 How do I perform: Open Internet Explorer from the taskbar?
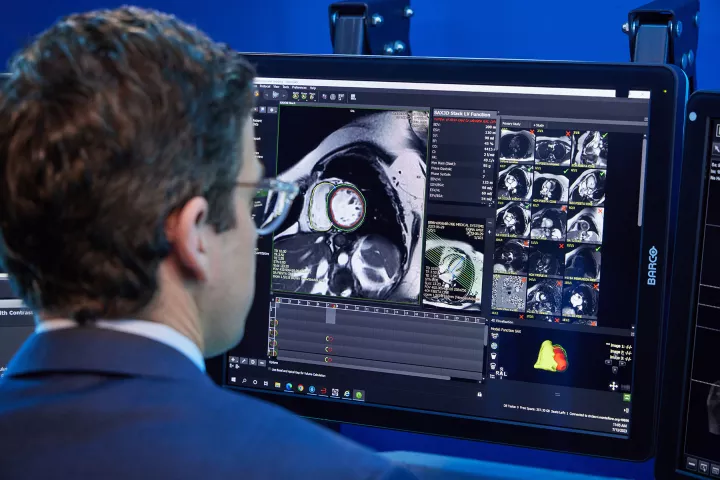tap(347, 394)
